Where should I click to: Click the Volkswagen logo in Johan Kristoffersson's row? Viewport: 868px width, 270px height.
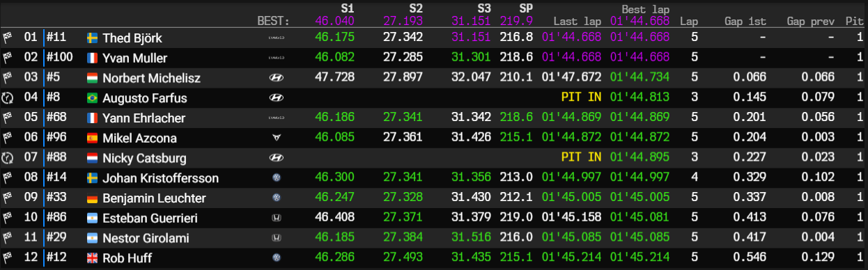pos(276,178)
